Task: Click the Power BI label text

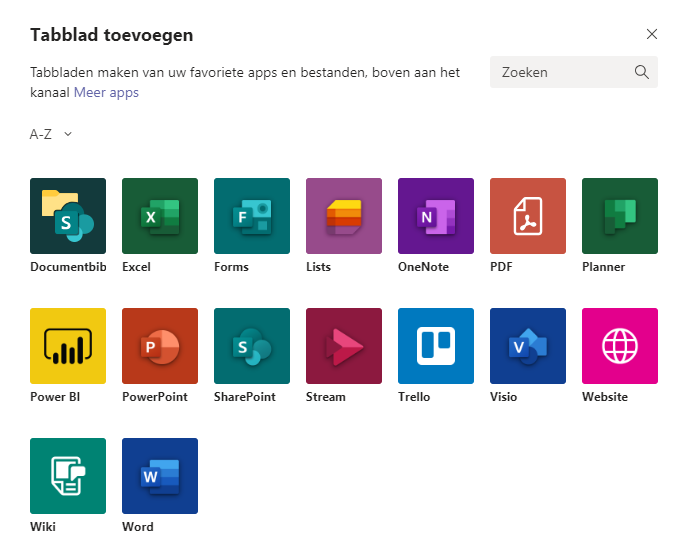Action: tap(55, 397)
